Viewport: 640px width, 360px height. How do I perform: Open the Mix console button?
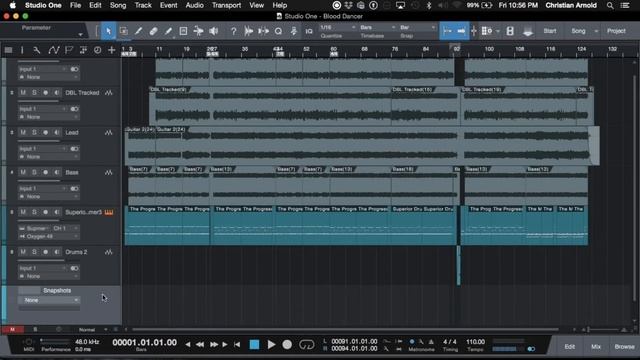tap(596, 347)
